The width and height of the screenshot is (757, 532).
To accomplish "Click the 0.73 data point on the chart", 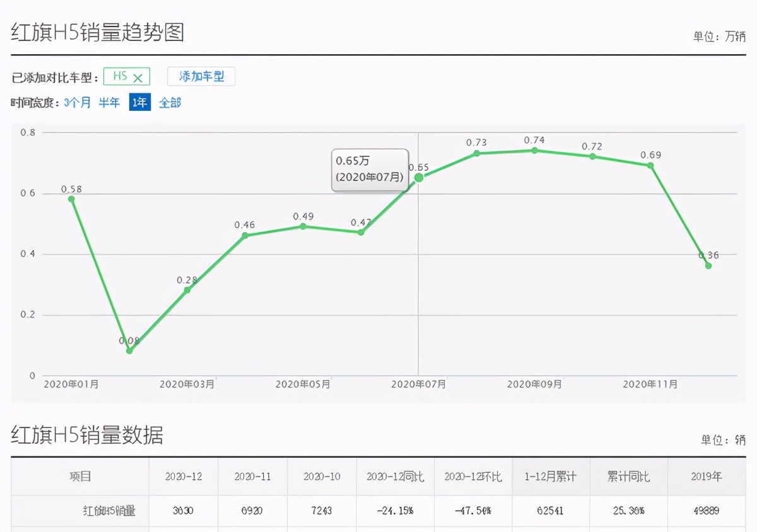I will point(477,153).
